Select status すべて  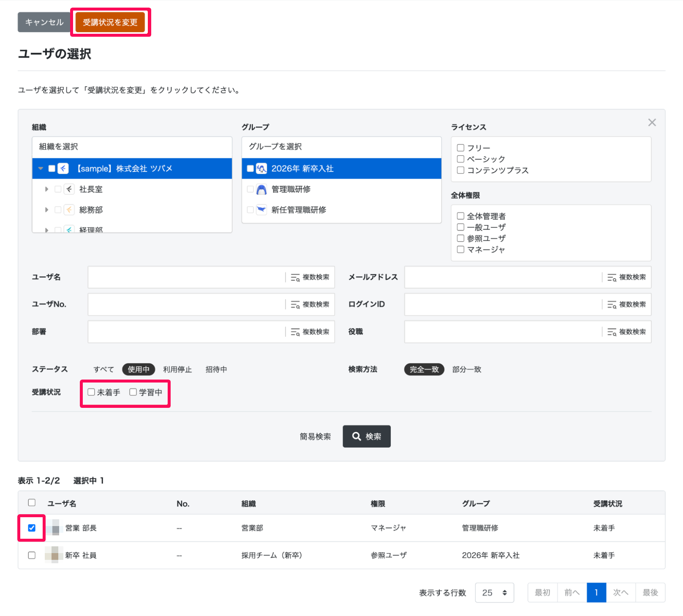(104, 369)
